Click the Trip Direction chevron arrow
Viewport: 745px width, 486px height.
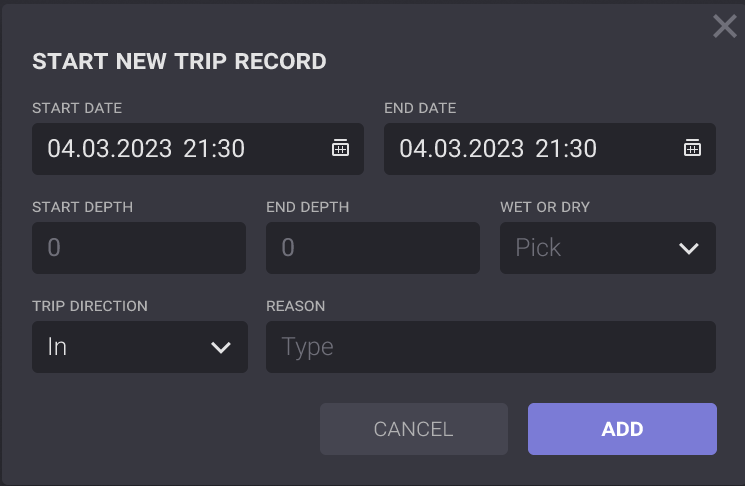pos(221,347)
